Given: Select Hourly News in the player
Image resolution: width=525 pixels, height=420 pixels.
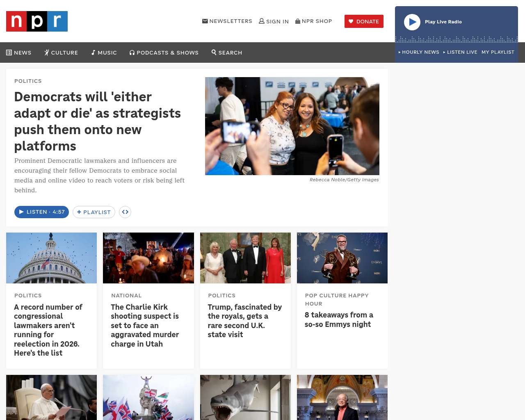Looking at the screenshot, I should click(419, 52).
